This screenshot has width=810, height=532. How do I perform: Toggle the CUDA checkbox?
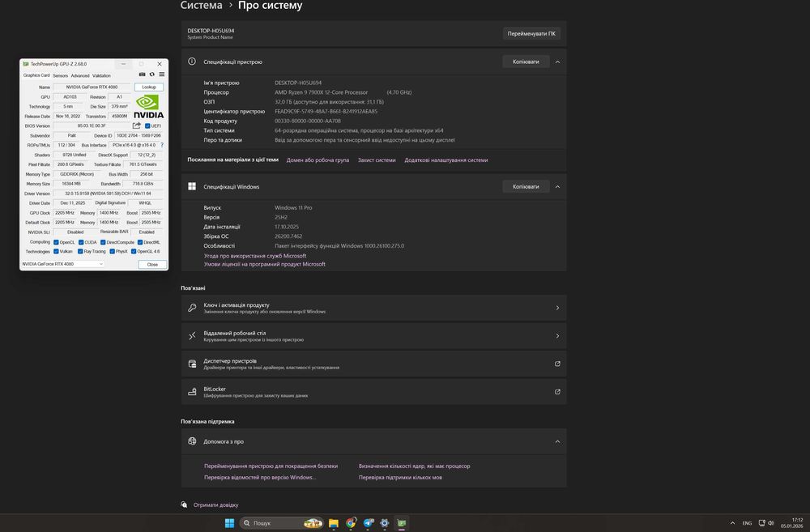pos(81,242)
